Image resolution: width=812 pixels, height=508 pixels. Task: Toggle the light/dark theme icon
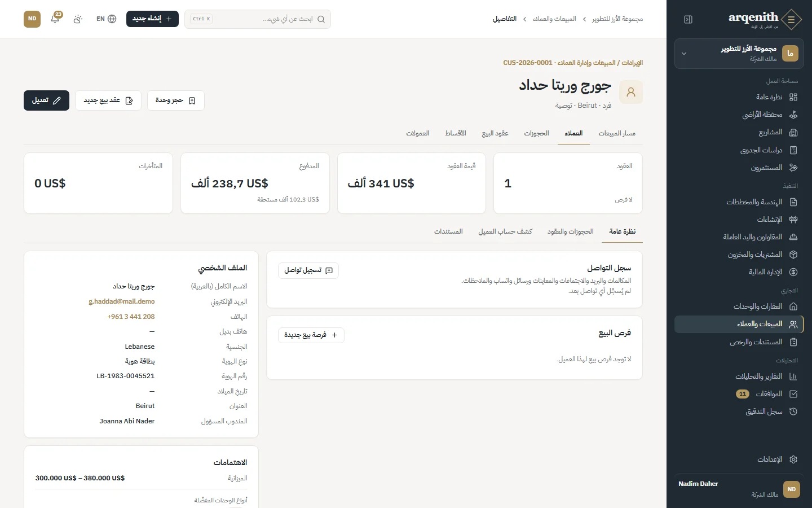pos(78,19)
